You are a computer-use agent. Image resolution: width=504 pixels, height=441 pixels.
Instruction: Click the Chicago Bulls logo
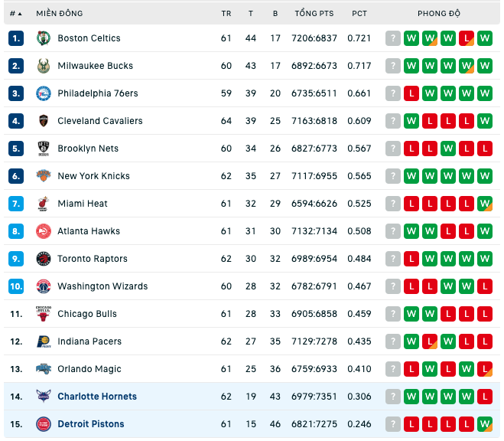[44, 314]
